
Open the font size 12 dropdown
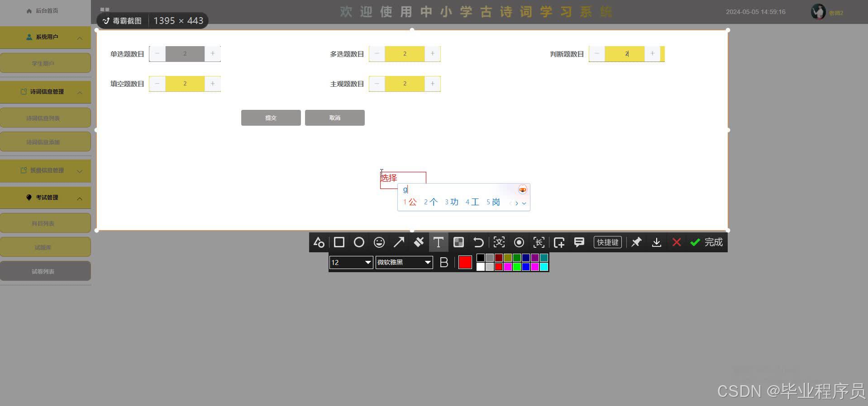tap(351, 262)
